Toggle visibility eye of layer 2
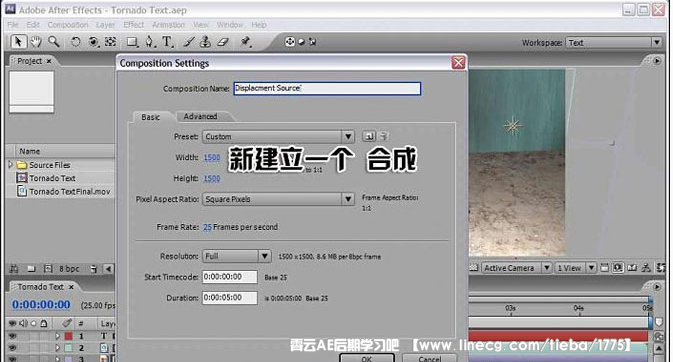This screenshot has height=362, width=673. [x=12, y=347]
